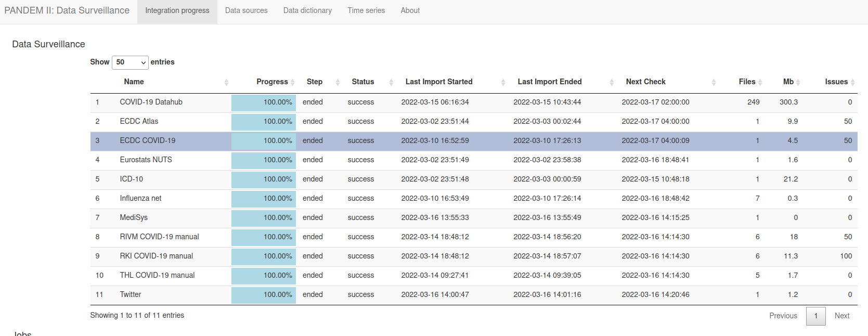Click files count 7 in Influenza net row
Viewport: 868px width, 336px height.
tap(757, 198)
